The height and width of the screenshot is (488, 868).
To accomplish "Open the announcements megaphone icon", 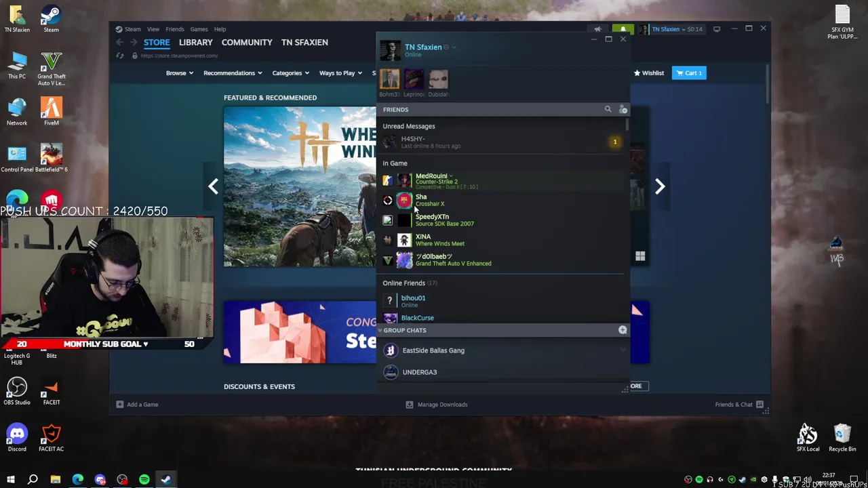I will (x=597, y=29).
